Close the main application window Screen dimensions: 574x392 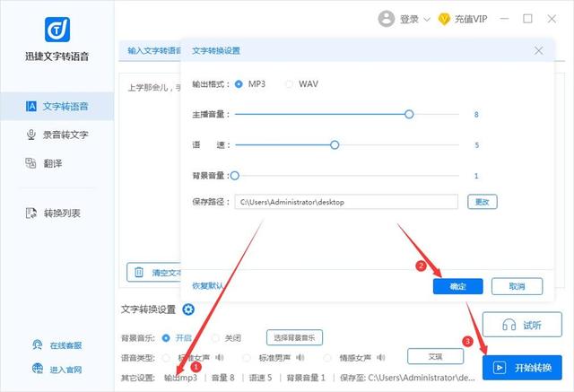(552, 19)
